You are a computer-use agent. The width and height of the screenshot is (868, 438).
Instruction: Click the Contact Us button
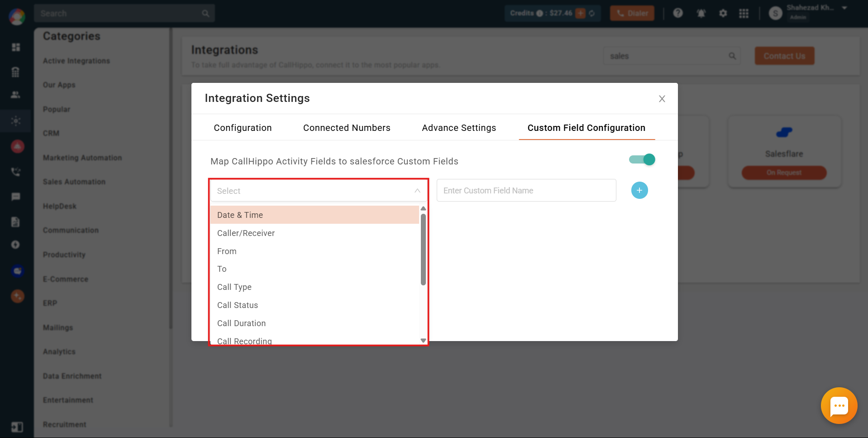(x=784, y=56)
